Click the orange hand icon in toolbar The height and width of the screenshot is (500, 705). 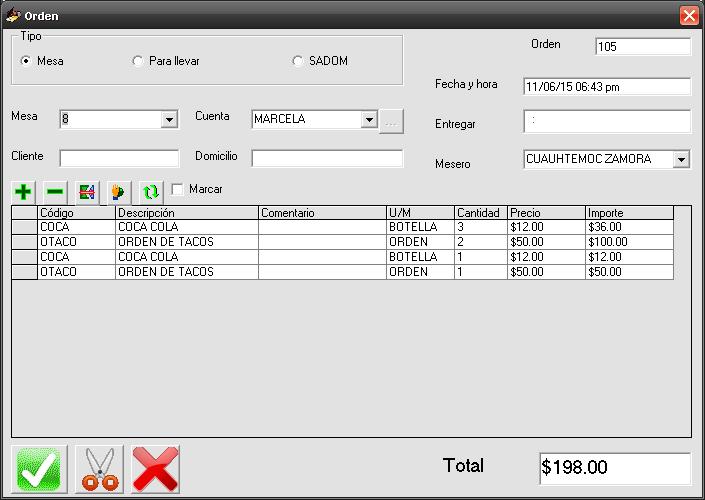coord(118,191)
